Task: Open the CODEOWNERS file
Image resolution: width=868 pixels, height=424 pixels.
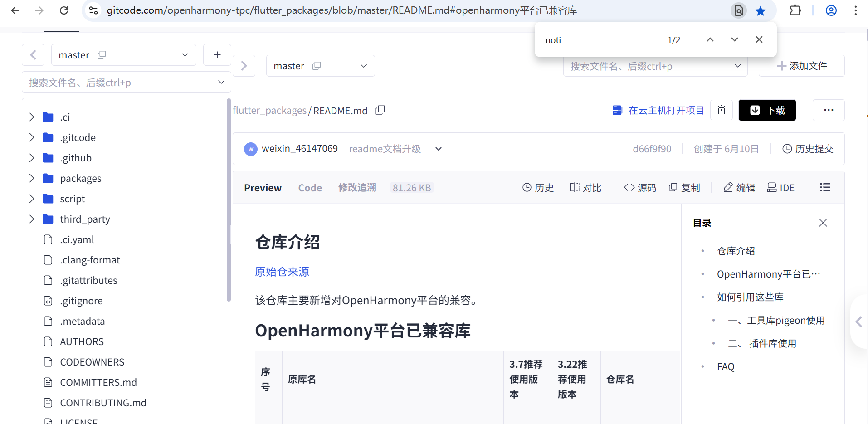Action: (92, 362)
